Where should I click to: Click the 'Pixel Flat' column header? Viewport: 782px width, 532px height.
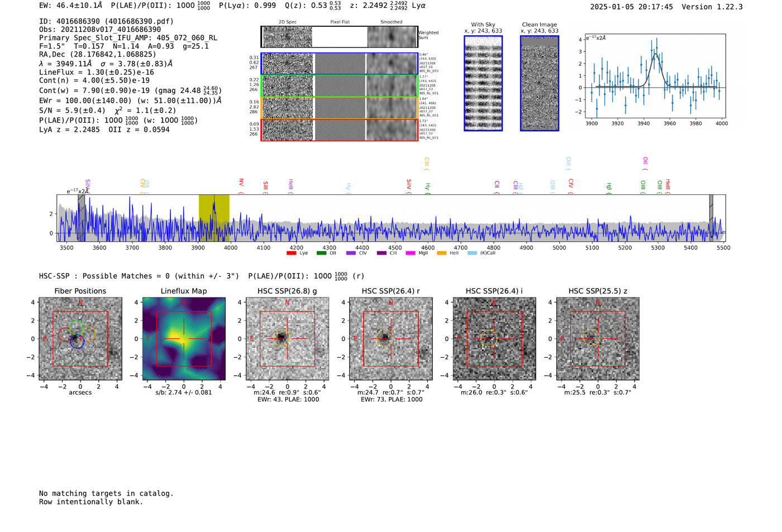point(340,22)
